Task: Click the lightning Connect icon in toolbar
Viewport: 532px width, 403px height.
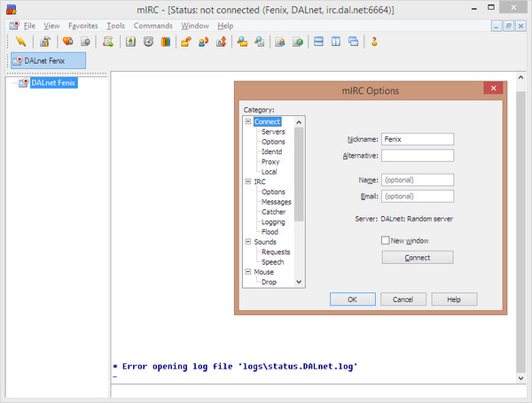Action: pos(20,42)
